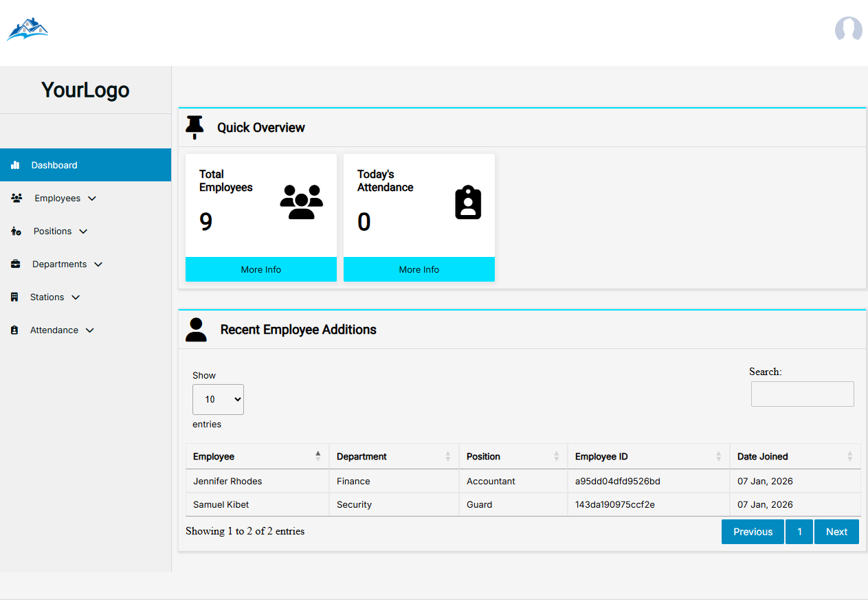Open the Departments menu entry
Image resolution: width=868 pixels, height=608 pixels.
(60, 264)
